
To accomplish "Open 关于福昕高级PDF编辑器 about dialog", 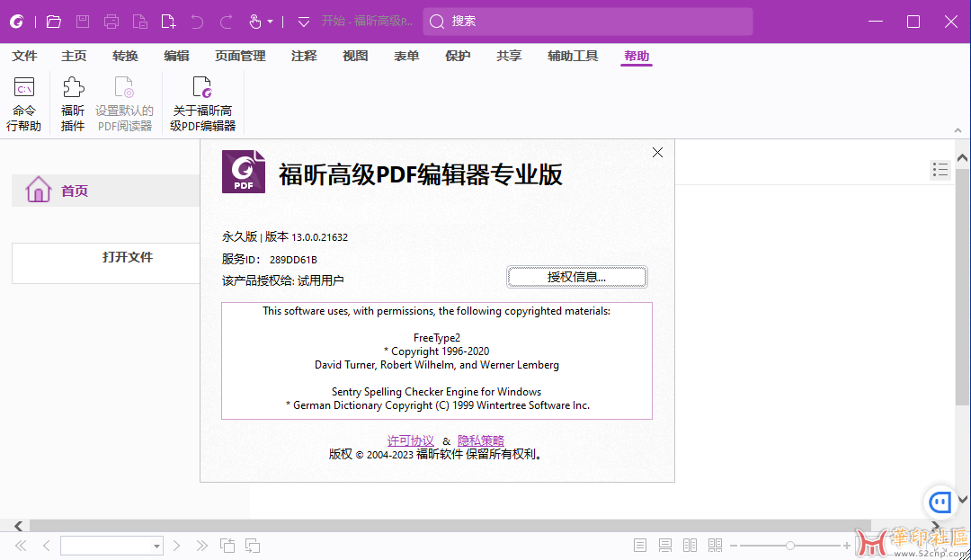I will pyautogui.click(x=202, y=103).
